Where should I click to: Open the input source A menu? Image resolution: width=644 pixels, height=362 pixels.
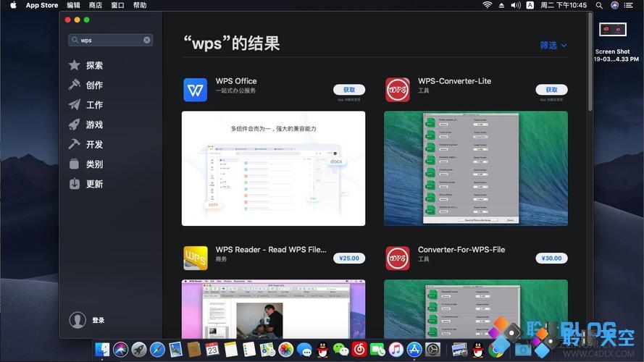pos(530,5)
